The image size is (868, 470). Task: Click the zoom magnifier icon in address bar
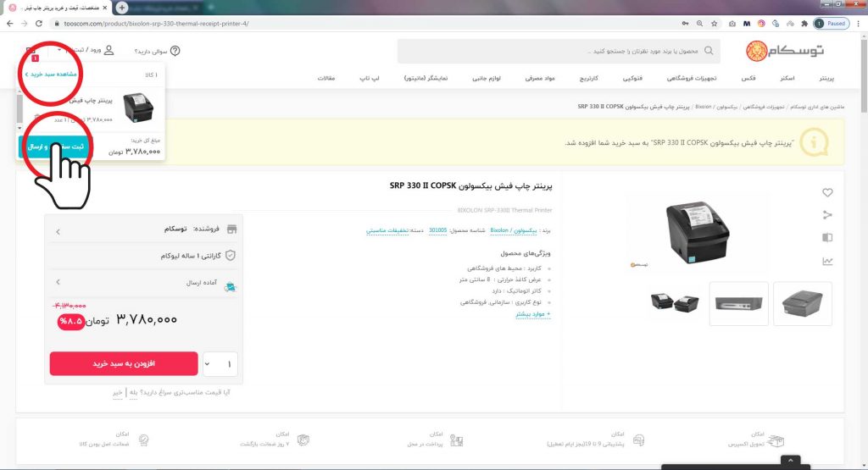[x=699, y=24]
